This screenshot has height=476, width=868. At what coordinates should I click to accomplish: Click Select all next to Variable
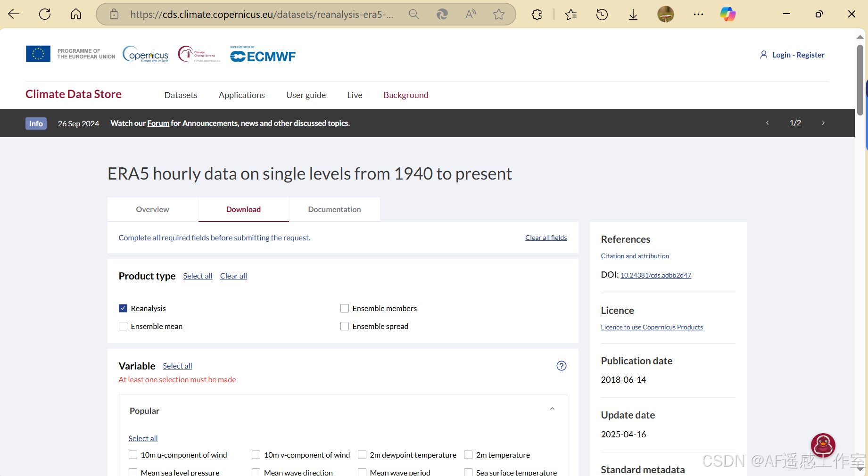pos(177,366)
